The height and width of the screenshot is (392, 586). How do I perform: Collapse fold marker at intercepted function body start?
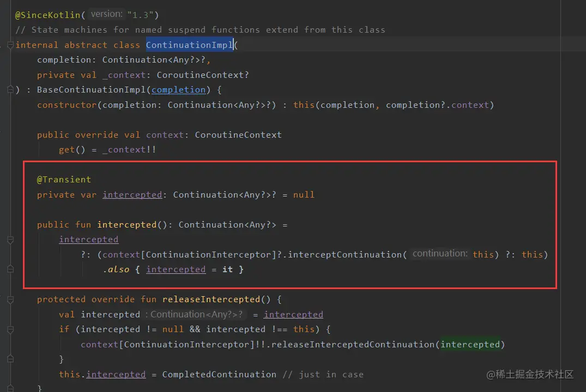coord(10,240)
